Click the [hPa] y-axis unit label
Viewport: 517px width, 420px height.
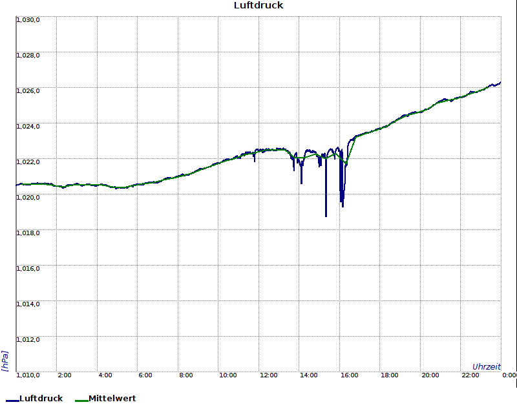pyautogui.click(x=5, y=361)
